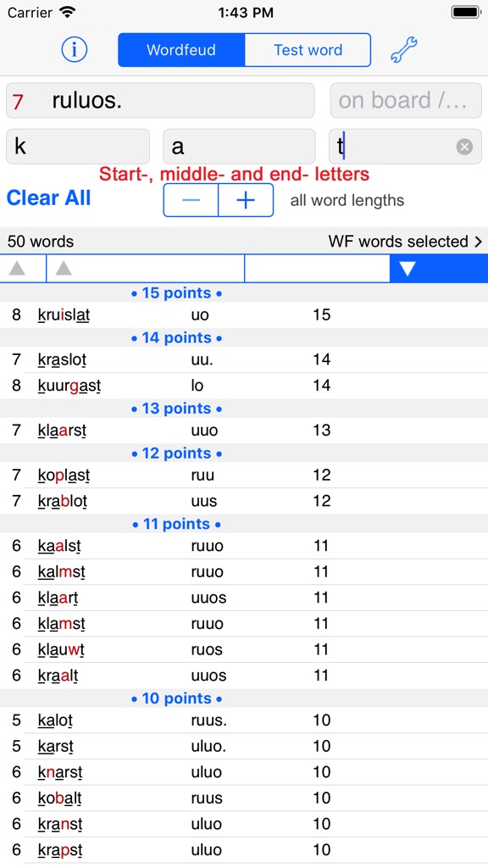This screenshot has width=488, height=868.
Task: Click the on board input field
Action: pyautogui.click(x=405, y=100)
